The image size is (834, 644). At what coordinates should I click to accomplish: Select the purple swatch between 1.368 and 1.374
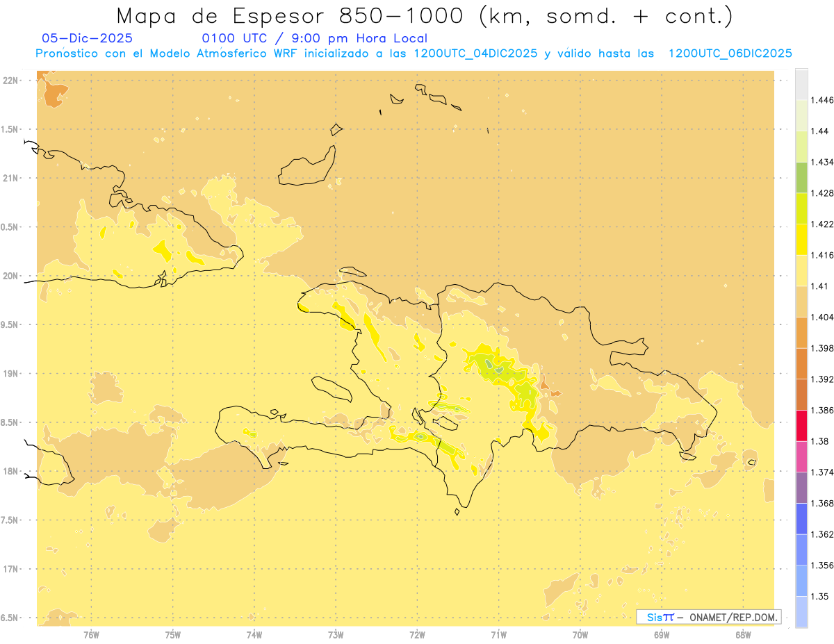801,488
